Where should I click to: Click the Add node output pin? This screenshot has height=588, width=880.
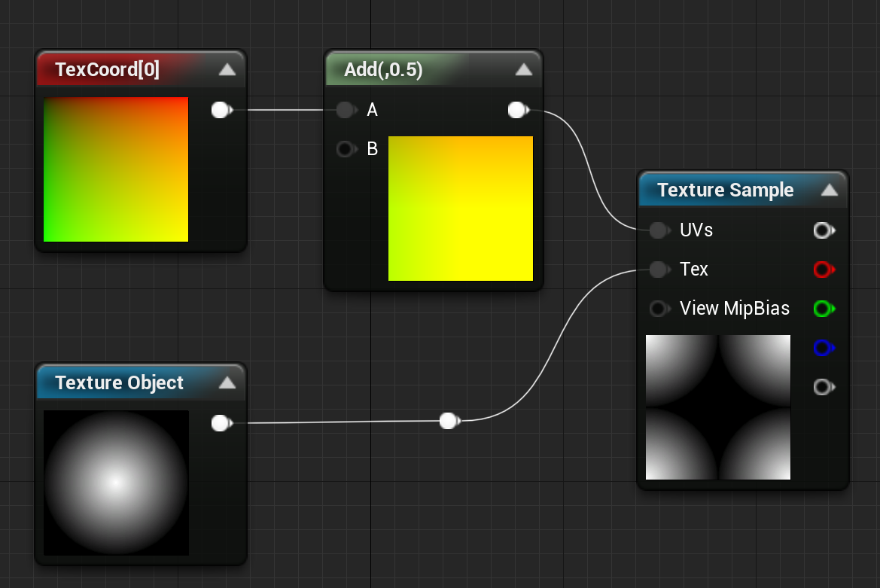[518, 110]
